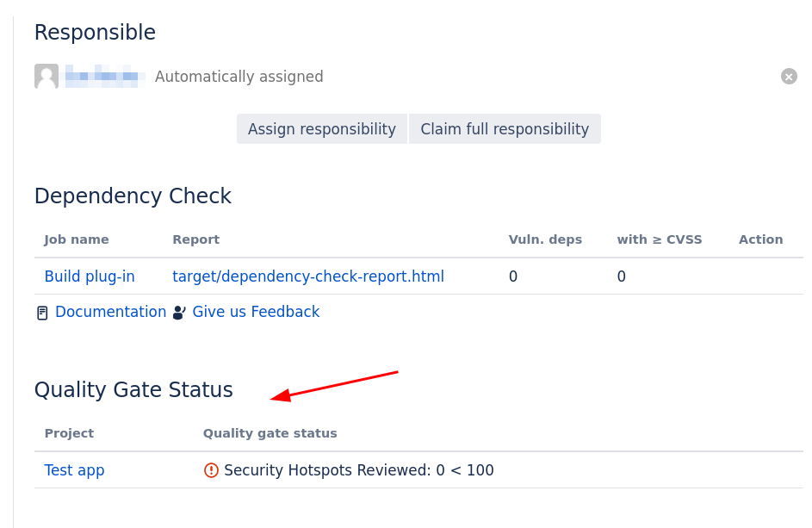This screenshot has width=812, height=528.
Task: Click the Quality gate status column header
Action: (x=270, y=433)
